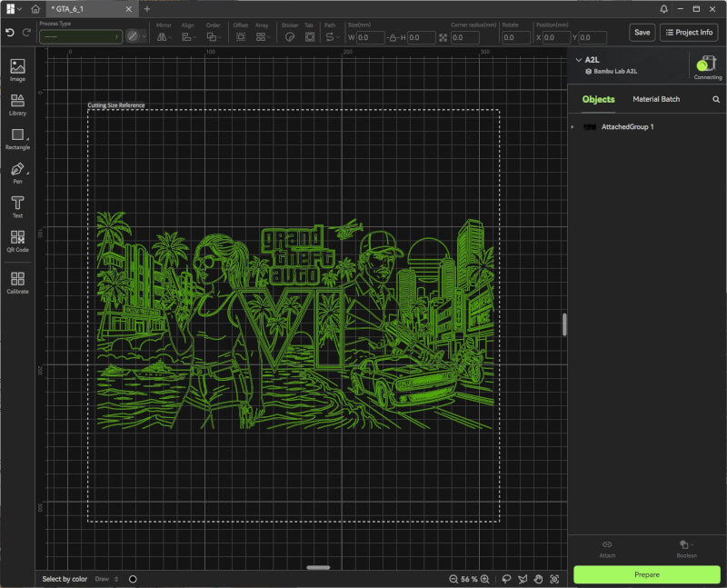Add a new project tab
This screenshot has width=727, height=588.
147,9
